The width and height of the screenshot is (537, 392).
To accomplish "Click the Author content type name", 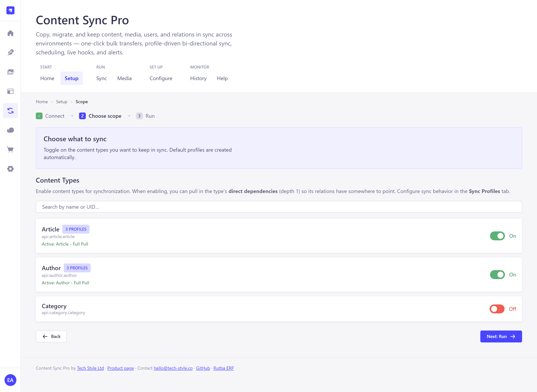I will coord(51,268).
